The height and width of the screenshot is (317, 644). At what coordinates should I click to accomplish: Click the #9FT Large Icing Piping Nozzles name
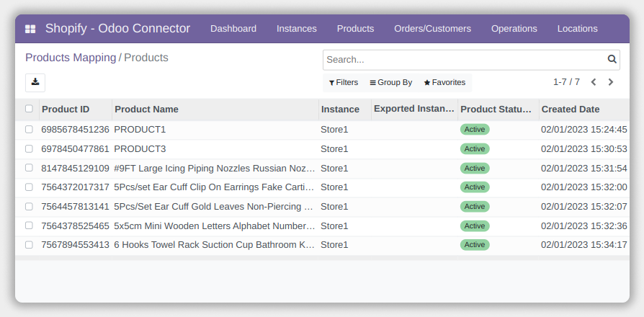215,169
